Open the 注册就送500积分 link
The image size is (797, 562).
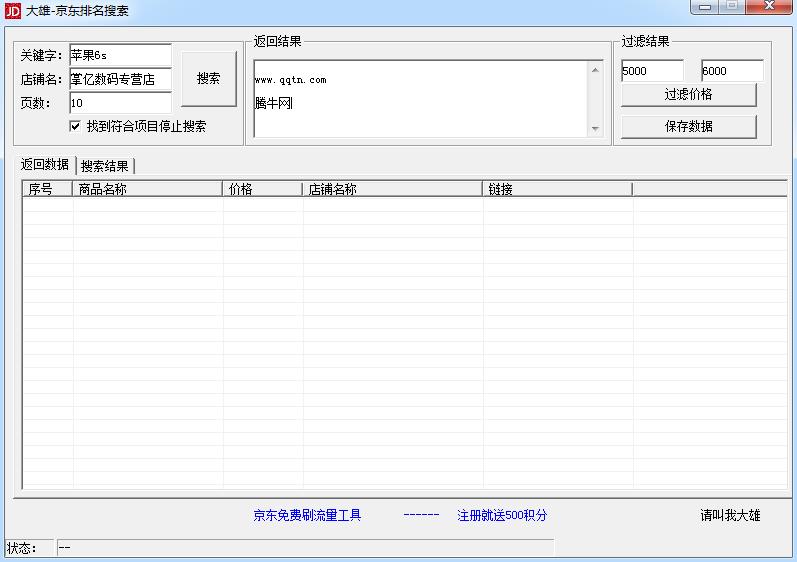502,516
